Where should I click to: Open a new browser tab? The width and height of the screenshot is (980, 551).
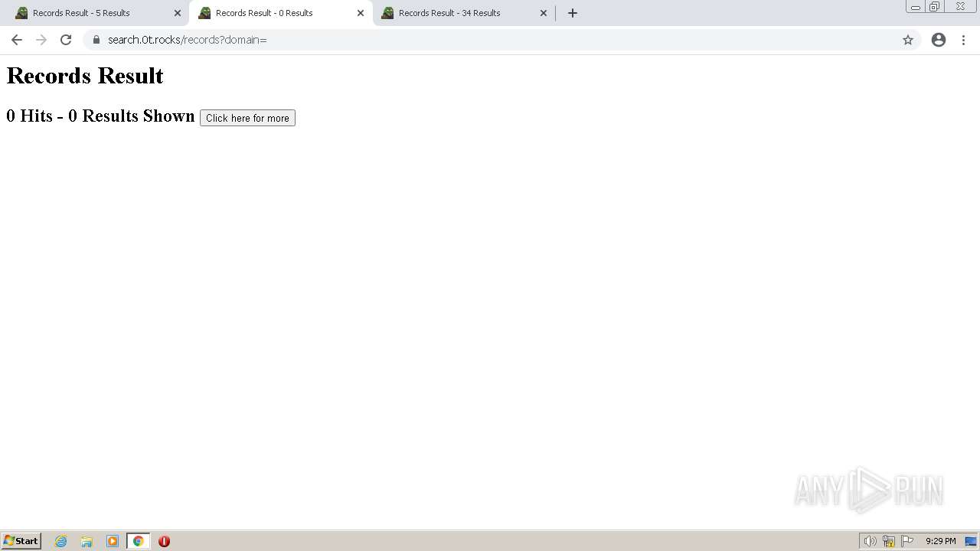(x=573, y=13)
